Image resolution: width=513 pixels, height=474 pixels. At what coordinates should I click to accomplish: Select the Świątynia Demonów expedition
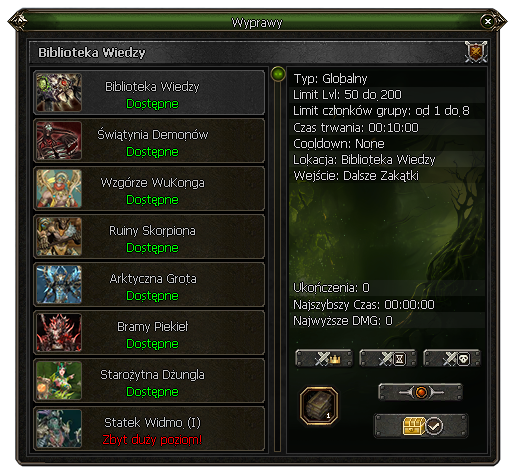(x=149, y=141)
